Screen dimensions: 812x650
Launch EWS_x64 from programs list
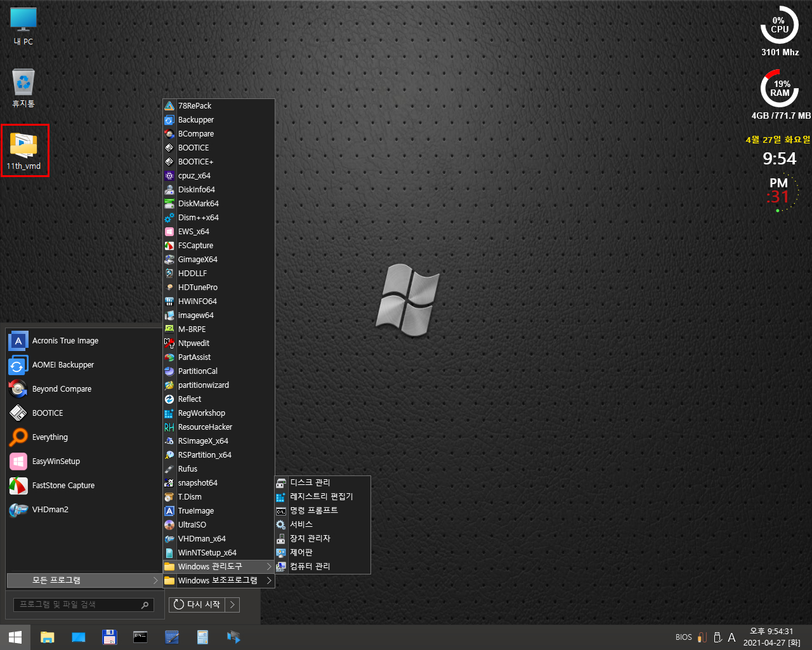point(219,232)
